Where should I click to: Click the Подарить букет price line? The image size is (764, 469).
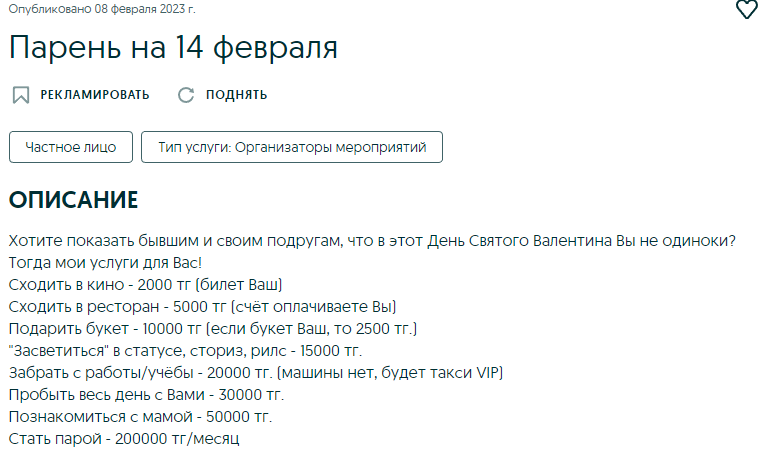212,329
